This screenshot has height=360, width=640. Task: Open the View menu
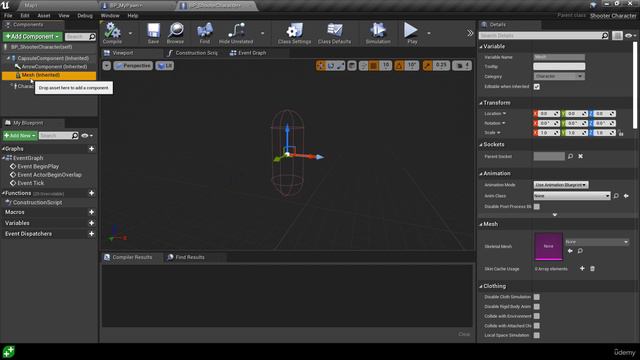coord(64,16)
